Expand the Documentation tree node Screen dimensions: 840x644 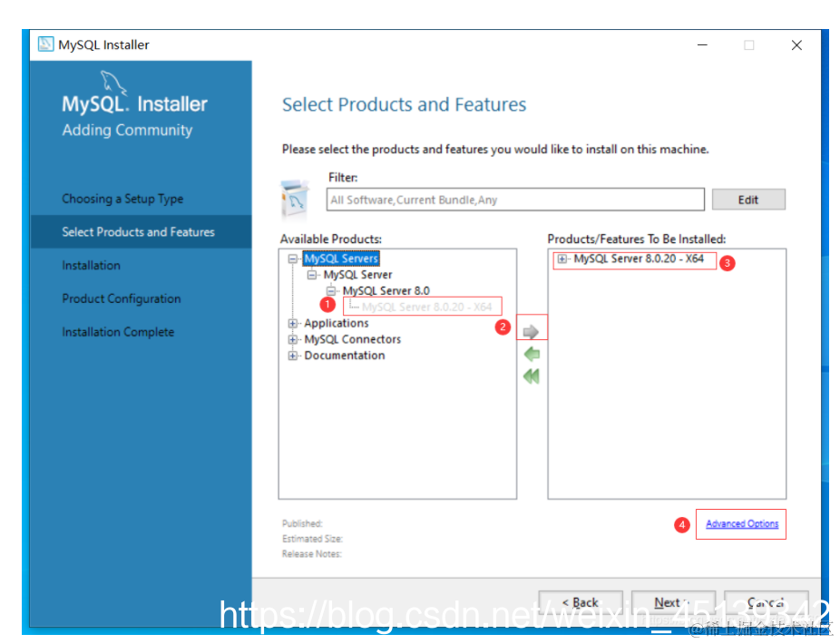click(x=292, y=356)
